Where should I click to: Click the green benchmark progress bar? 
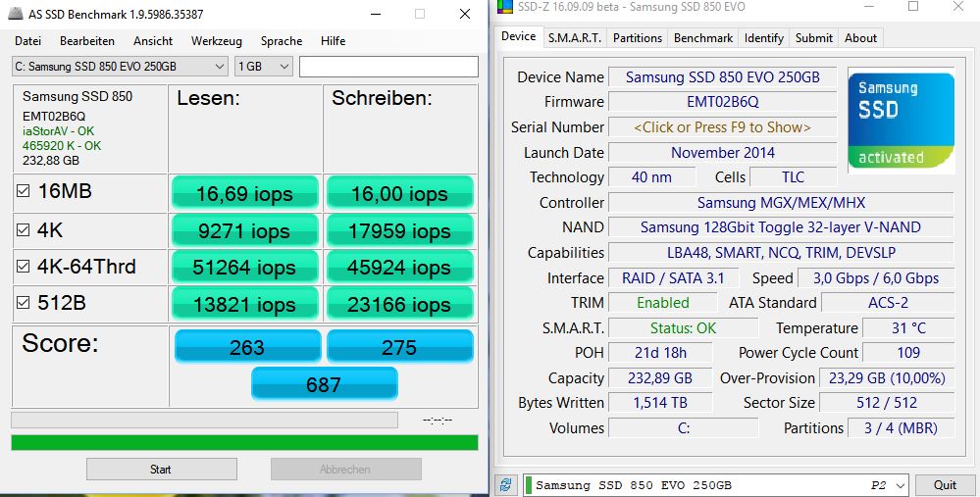244,443
